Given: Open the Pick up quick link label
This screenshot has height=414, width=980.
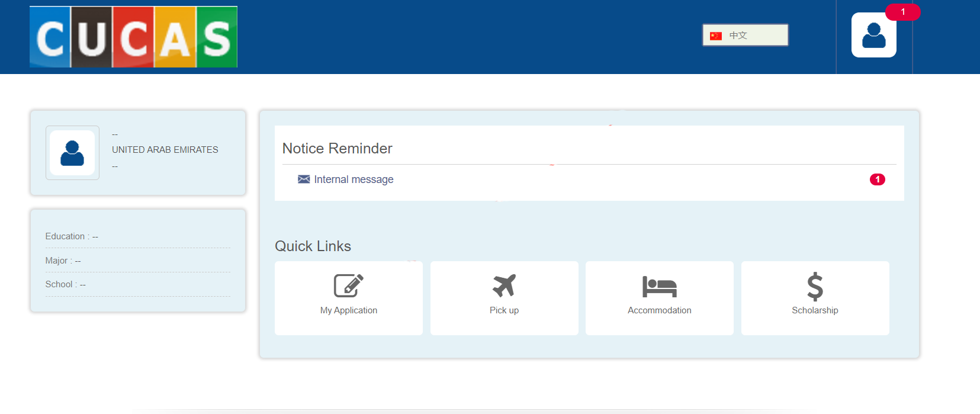Looking at the screenshot, I should click(x=504, y=310).
